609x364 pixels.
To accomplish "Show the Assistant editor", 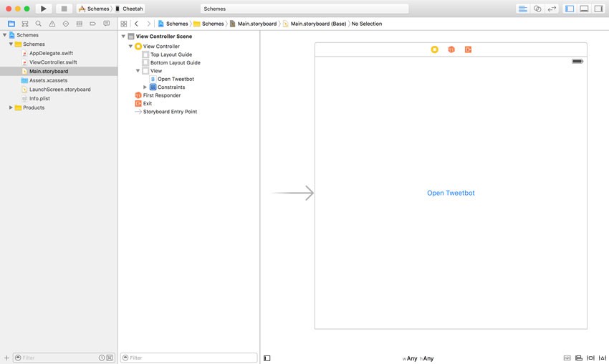I will tap(537, 9).
